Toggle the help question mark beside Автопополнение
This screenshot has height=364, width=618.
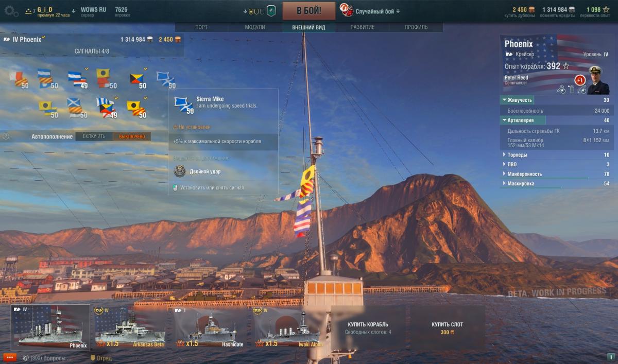coord(6,136)
